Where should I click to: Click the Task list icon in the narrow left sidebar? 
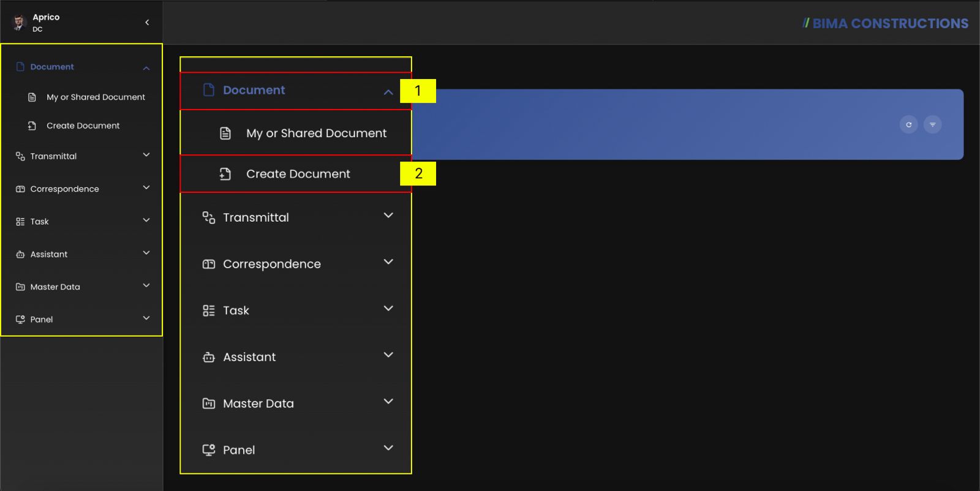(20, 222)
